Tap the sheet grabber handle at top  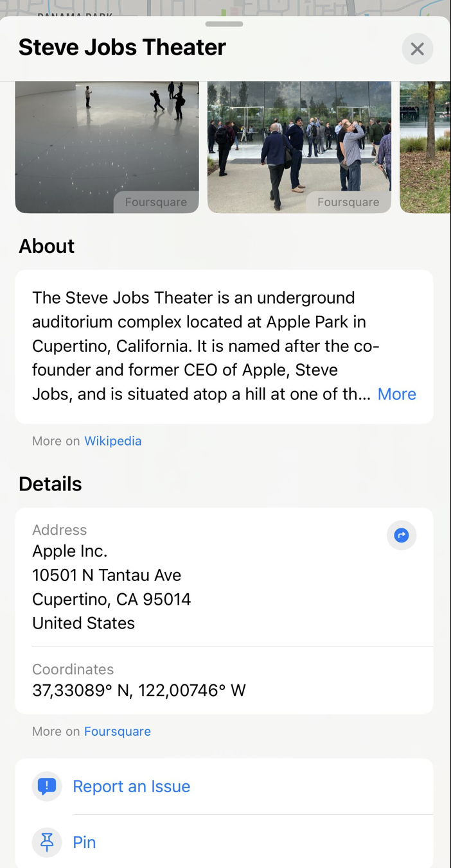tap(224, 24)
